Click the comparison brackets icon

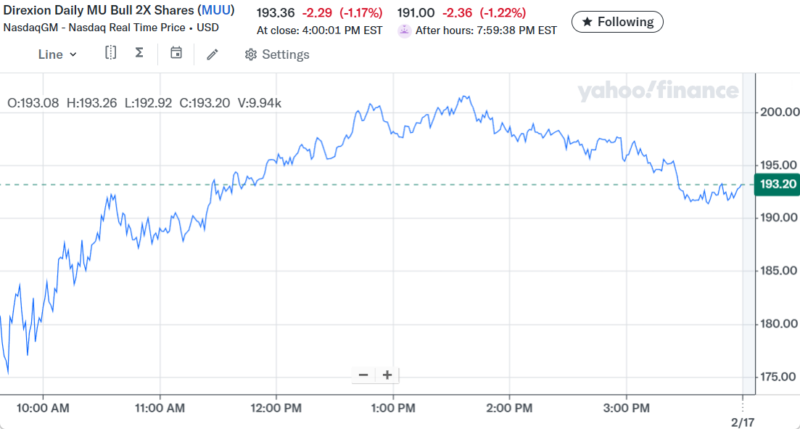click(x=111, y=54)
